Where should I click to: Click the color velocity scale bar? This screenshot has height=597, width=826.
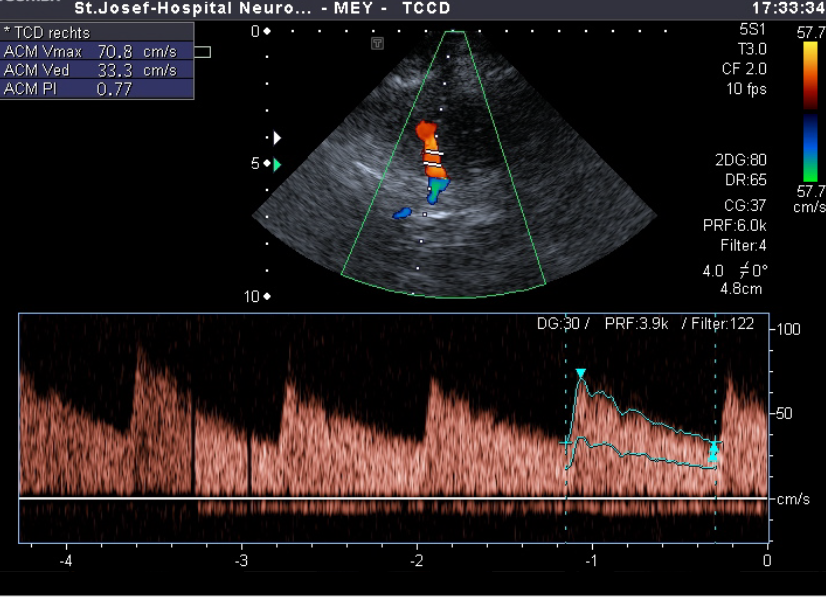click(x=810, y=112)
